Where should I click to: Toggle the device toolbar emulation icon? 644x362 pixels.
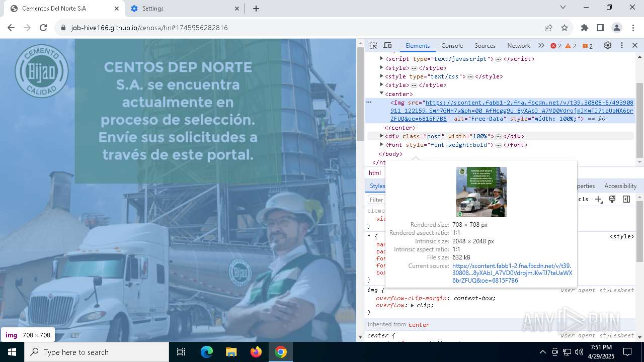click(x=387, y=45)
